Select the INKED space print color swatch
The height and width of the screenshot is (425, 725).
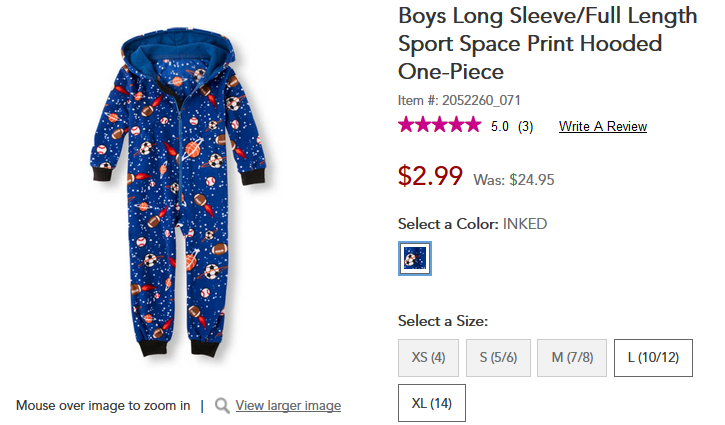(415, 259)
